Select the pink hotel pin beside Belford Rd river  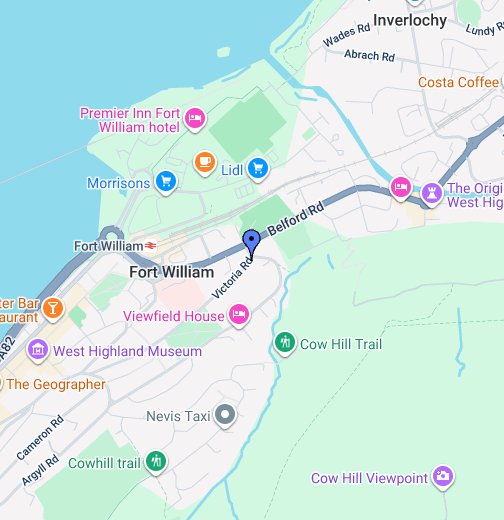click(x=401, y=188)
